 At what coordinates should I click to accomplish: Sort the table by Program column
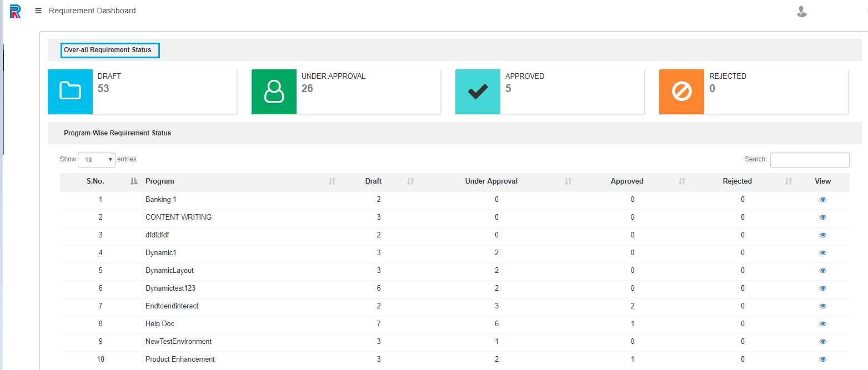click(x=332, y=181)
